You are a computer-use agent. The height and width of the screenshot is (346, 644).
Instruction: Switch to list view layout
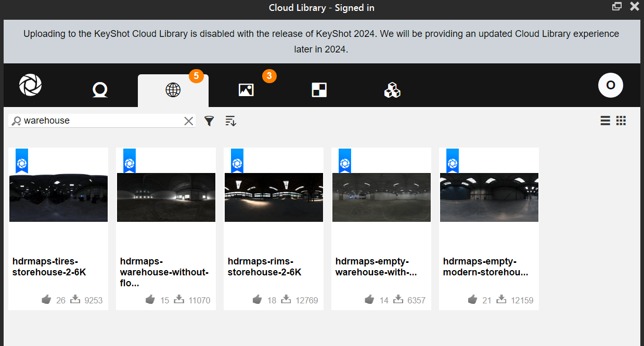pyautogui.click(x=605, y=121)
